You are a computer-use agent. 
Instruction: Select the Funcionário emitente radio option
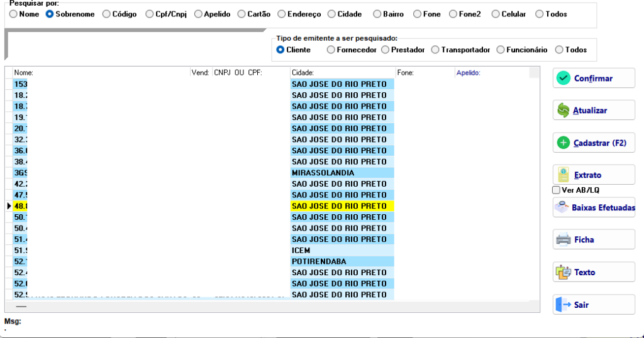pyautogui.click(x=500, y=50)
